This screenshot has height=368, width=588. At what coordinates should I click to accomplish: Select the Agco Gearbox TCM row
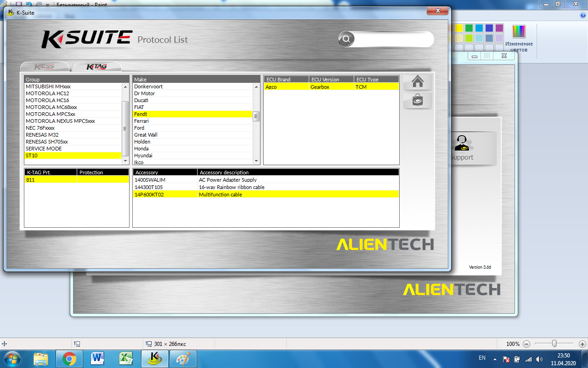coord(331,87)
